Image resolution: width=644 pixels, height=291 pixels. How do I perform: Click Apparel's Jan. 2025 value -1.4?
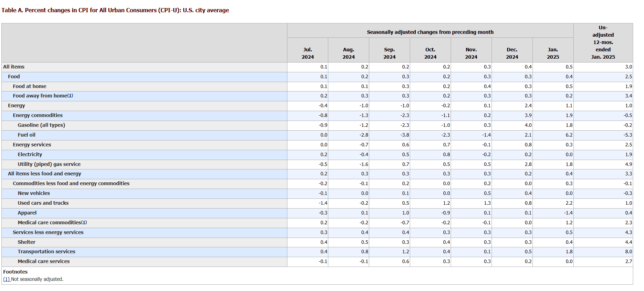tap(568, 213)
